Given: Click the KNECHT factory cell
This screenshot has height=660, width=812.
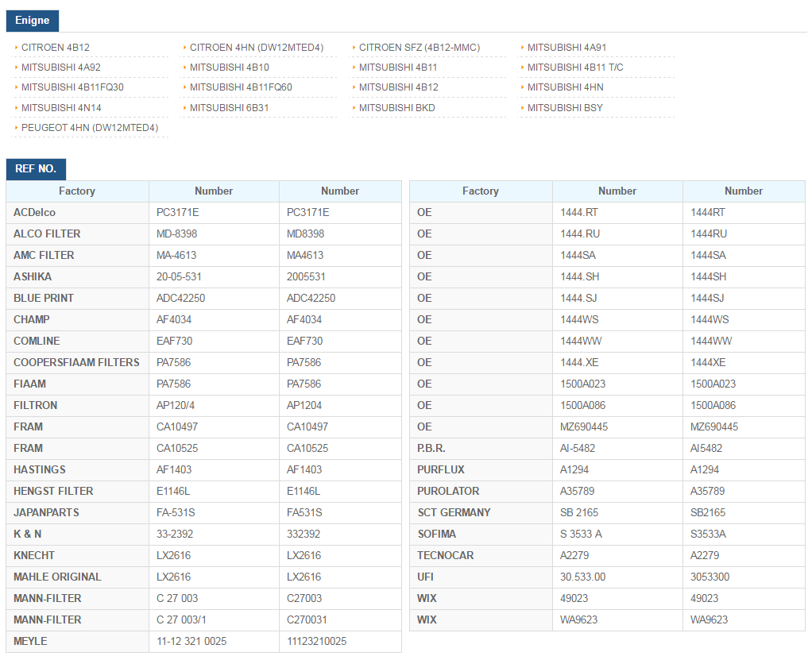Looking at the screenshot, I should (x=77, y=556).
